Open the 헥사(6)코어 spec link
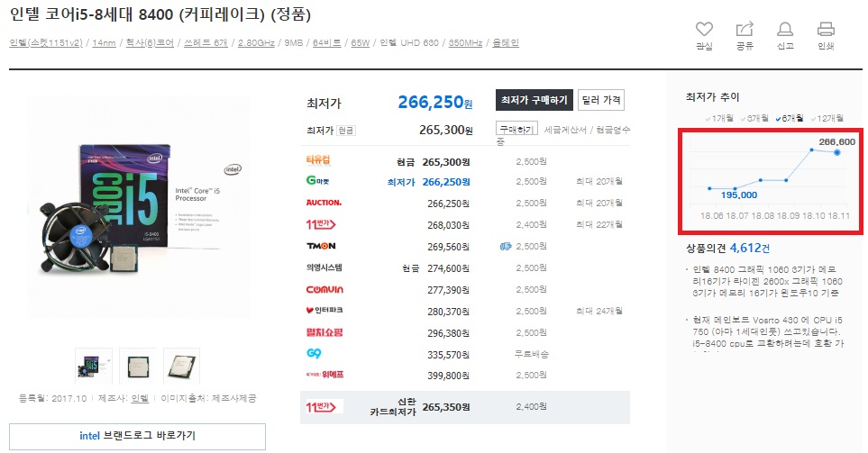Image resolution: width=868 pixels, height=453 pixels. 150,42
